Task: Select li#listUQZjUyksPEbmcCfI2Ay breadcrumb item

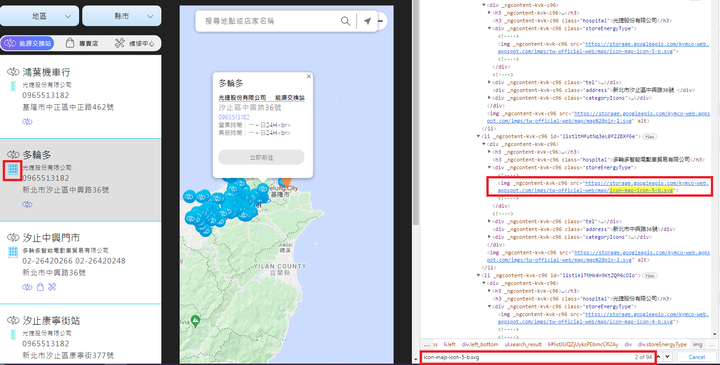Action: pyautogui.click(x=582, y=344)
